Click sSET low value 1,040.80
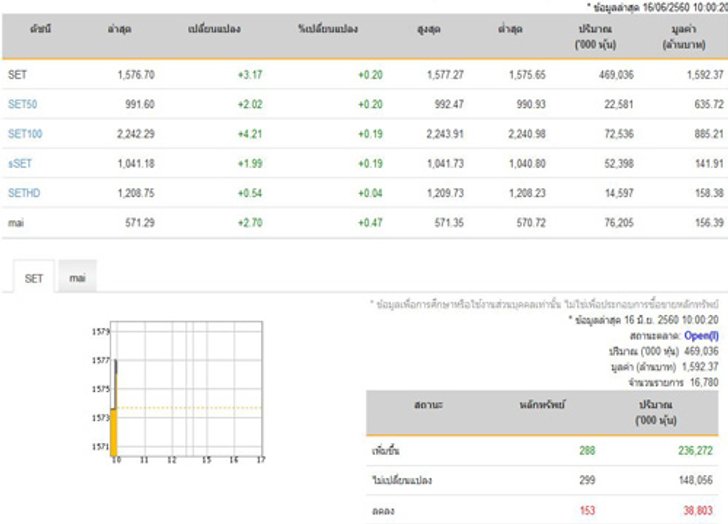The image size is (728, 524). pyautogui.click(x=527, y=163)
